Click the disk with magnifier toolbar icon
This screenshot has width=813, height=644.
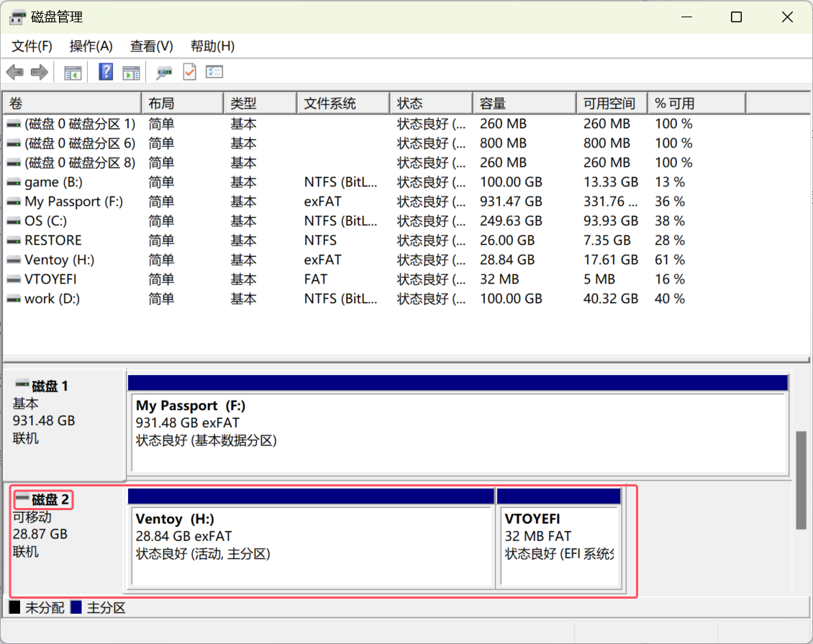(164, 72)
